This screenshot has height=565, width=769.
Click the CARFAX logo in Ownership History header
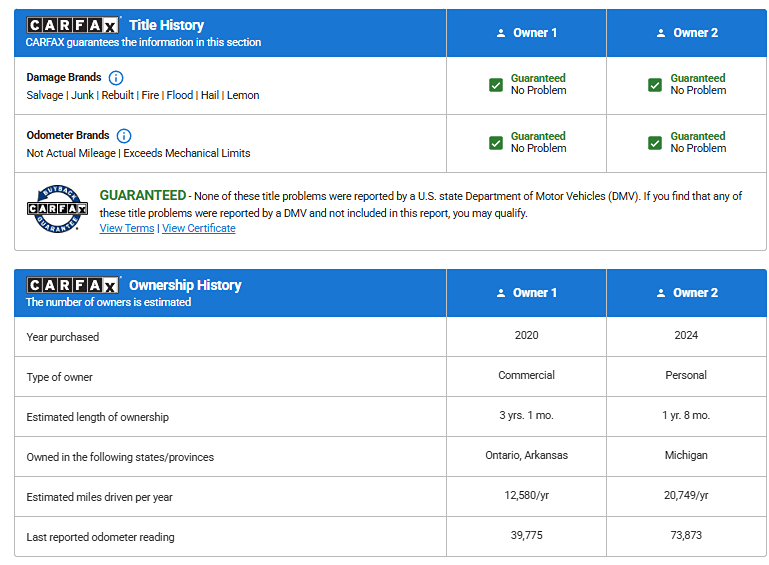72,285
